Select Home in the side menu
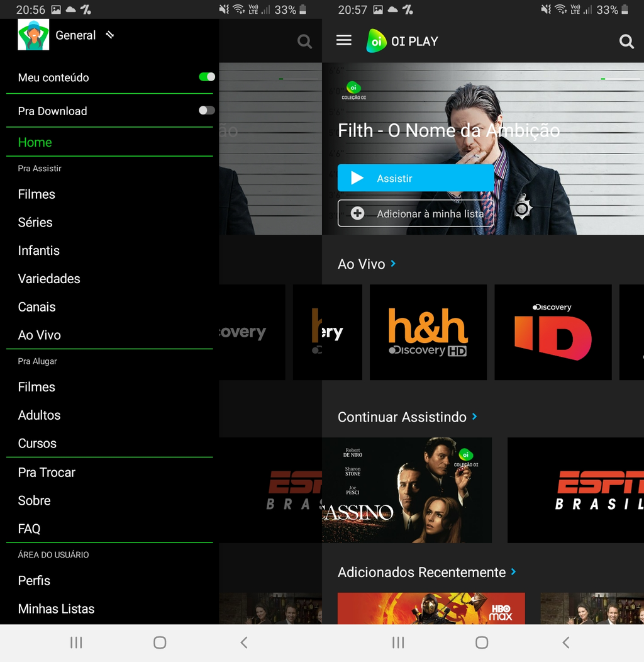Image resolution: width=644 pixels, height=662 pixels. [35, 142]
